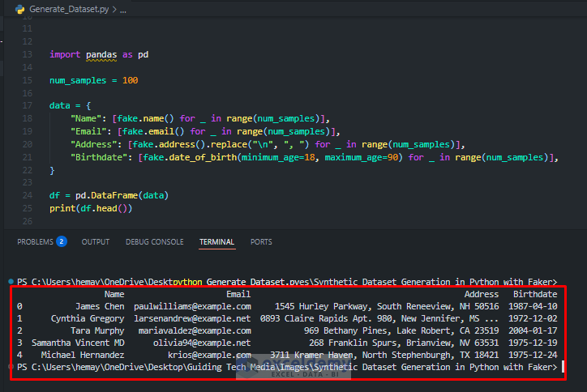
Task: Click line number 17 in the gutter
Action: click(x=28, y=105)
